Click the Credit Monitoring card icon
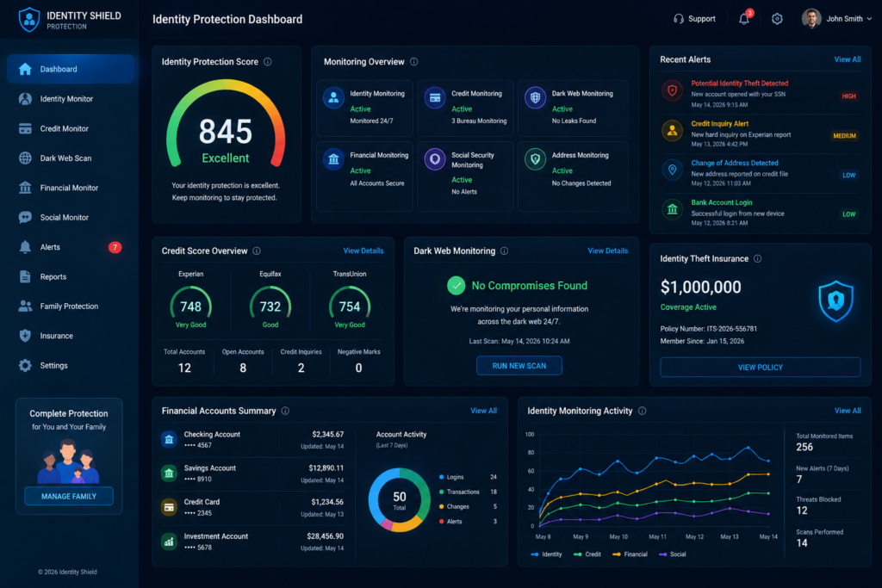 click(435, 98)
